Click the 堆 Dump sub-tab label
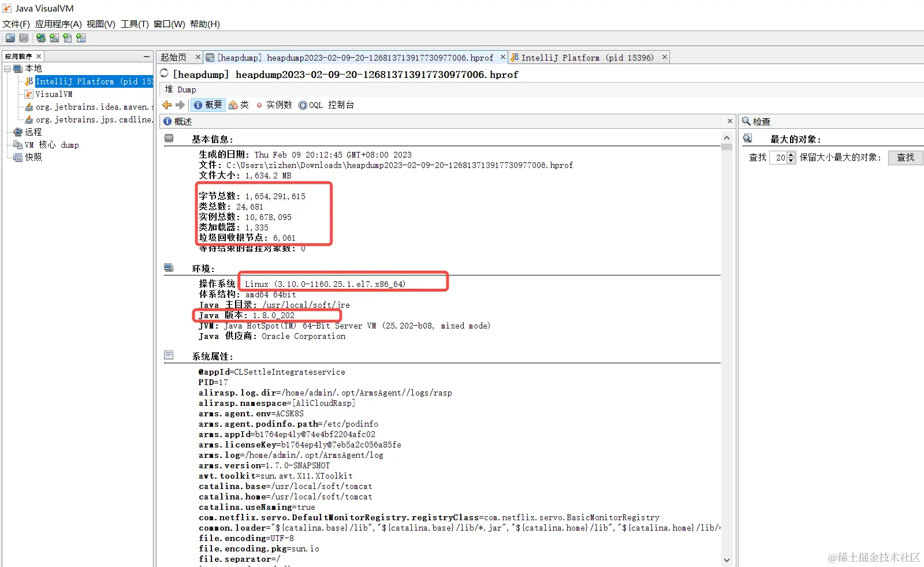 coord(181,89)
